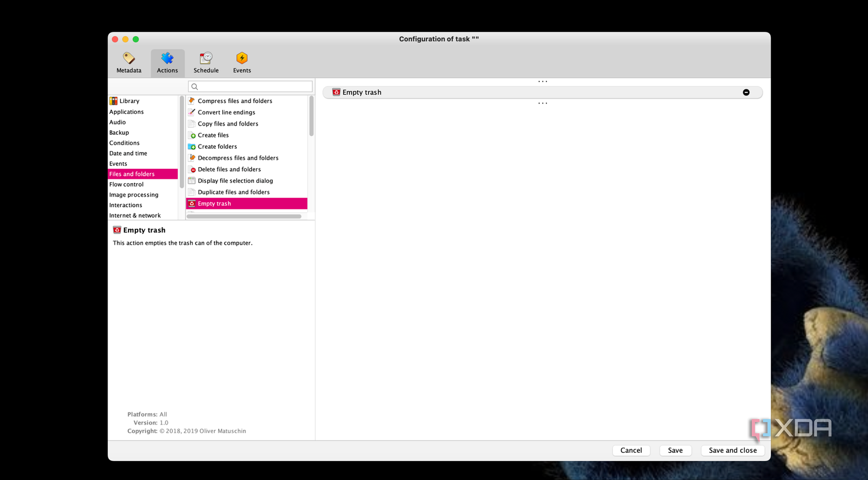Click the Metadata tag icon
868x480 pixels.
point(129,58)
